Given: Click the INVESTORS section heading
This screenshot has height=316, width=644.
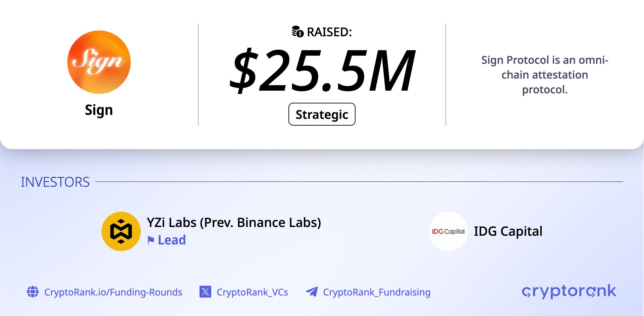Looking at the screenshot, I should pos(55,182).
